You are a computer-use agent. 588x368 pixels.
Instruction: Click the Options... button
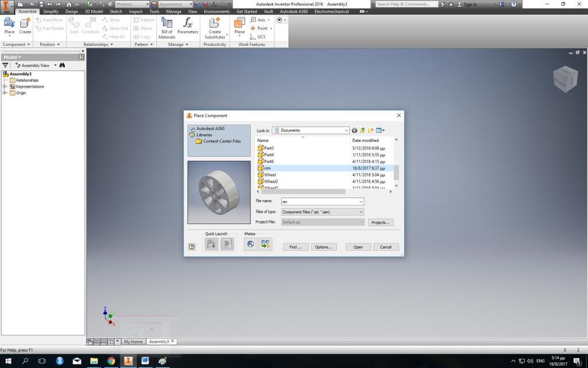(323, 247)
